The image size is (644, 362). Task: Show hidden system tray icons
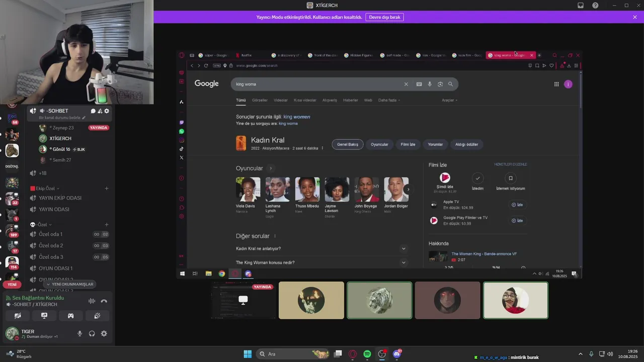580,354
